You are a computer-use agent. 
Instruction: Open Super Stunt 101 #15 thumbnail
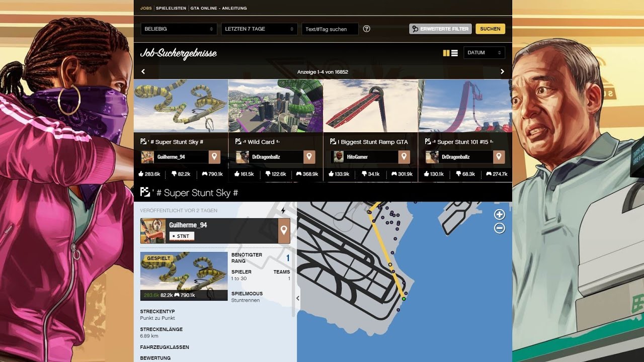coord(465,106)
